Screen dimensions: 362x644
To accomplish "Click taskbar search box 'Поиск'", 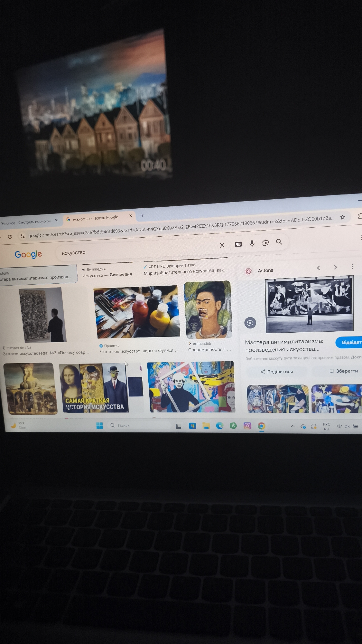I will 139,425.
